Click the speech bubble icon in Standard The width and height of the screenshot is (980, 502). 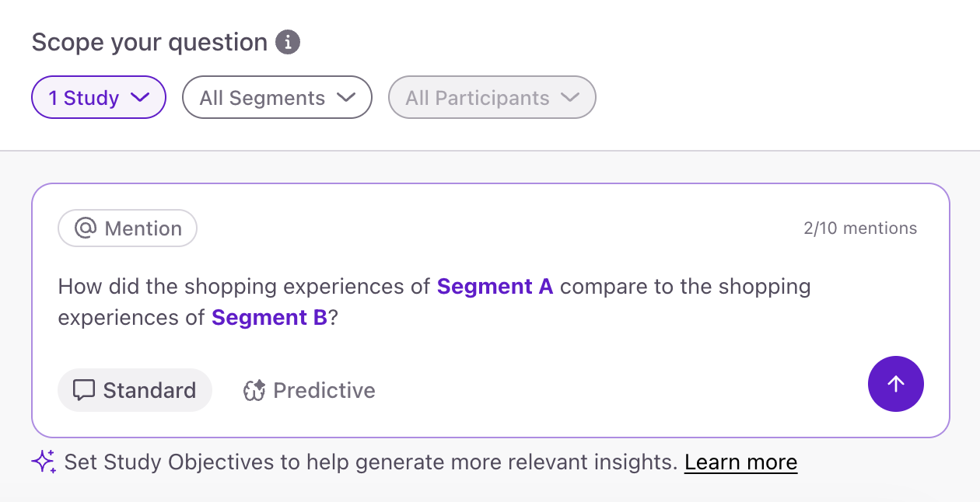coord(84,390)
